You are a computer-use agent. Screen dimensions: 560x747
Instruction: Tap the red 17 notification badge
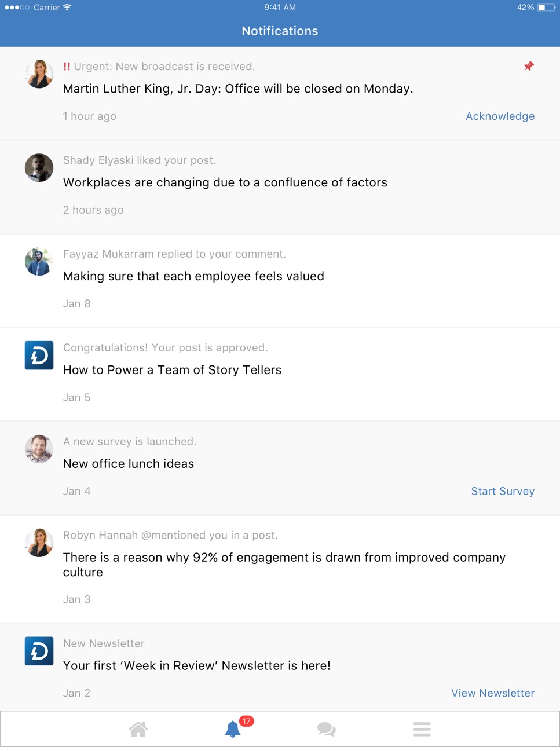[247, 721]
